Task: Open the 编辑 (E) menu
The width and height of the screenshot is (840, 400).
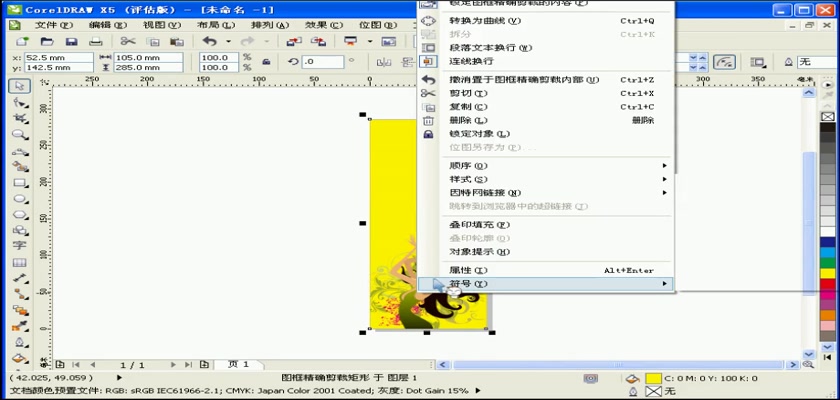Action: point(107,25)
